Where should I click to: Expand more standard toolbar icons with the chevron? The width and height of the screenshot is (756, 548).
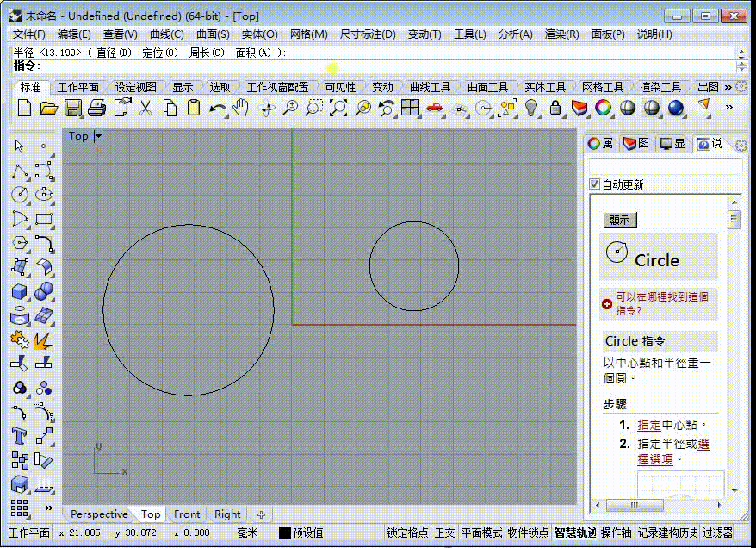[729, 107]
